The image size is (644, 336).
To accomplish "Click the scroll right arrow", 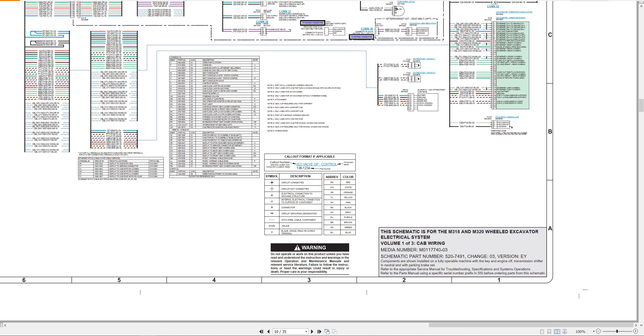I will 636,325.
